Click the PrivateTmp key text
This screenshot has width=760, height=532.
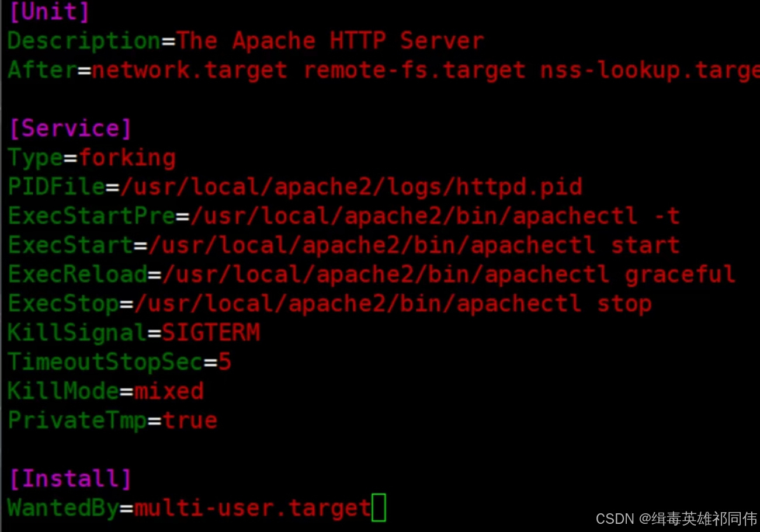77,420
